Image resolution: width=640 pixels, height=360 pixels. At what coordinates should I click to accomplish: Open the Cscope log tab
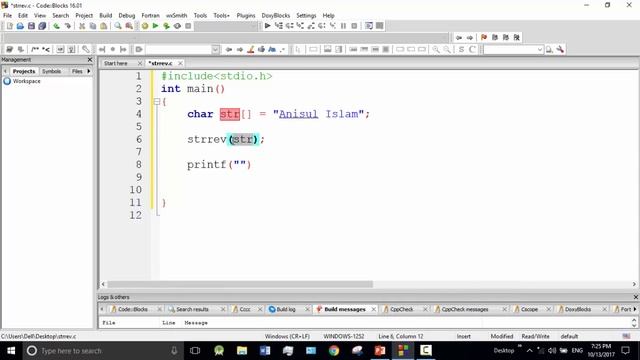[529, 309]
